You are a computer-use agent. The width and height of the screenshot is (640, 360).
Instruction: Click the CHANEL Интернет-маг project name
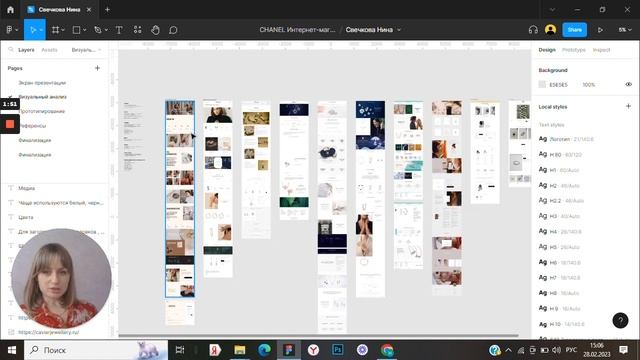298,30
